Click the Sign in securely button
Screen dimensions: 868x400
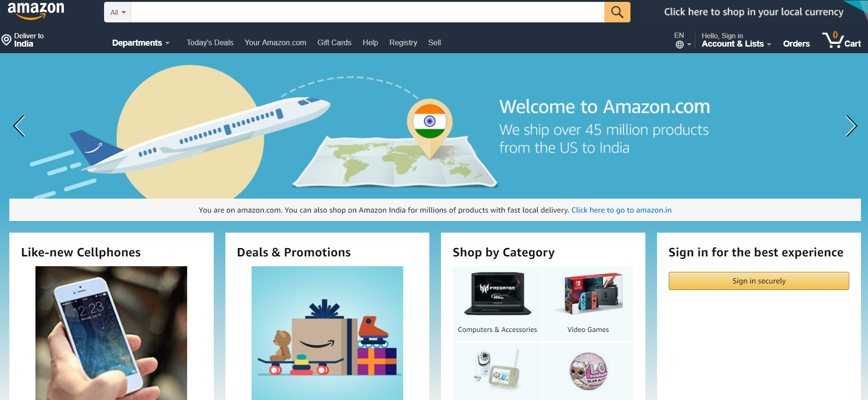tap(759, 281)
